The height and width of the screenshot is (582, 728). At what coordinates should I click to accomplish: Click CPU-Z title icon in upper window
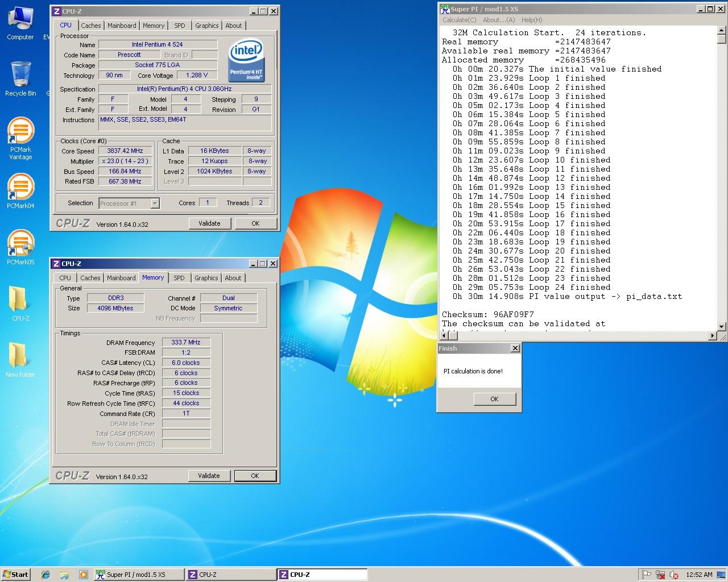point(56,11)
